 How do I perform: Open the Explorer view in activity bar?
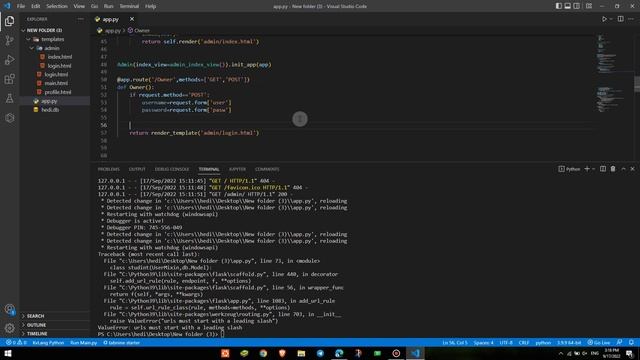click(x=9, y=21)
